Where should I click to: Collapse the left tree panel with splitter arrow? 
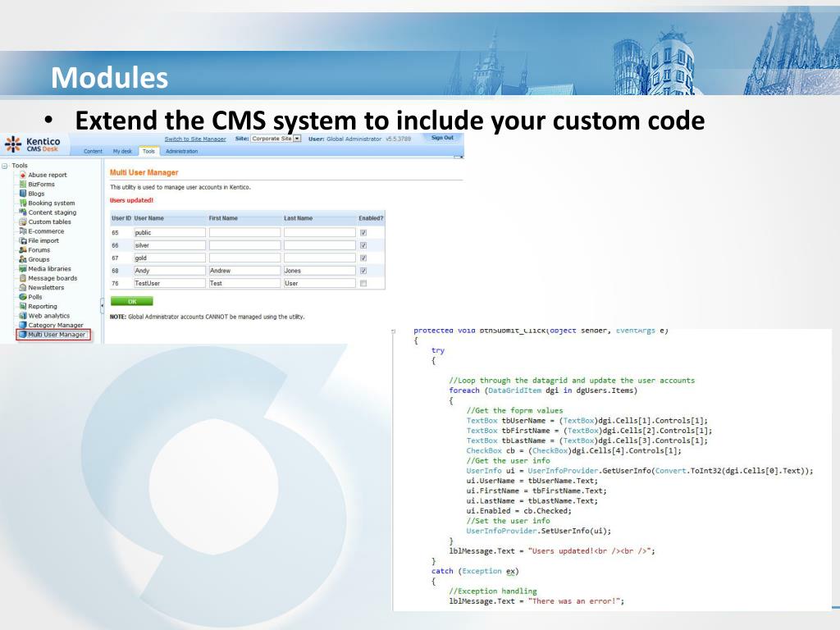[102, 305]
